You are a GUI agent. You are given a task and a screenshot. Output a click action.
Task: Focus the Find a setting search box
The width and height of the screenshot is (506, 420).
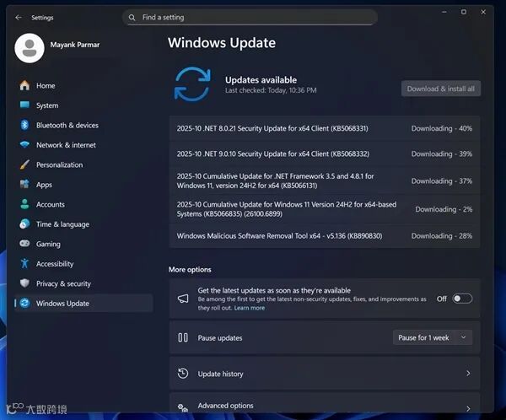tap(250, 18)
